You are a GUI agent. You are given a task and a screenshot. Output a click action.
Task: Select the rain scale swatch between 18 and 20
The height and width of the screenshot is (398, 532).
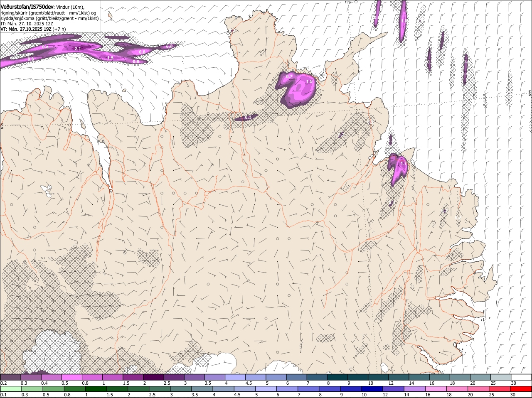point(458,389)
